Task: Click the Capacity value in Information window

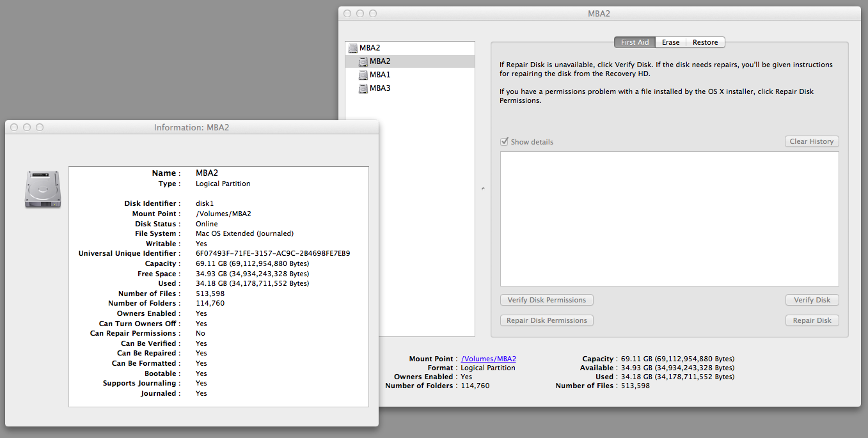Action: (252, 263)
